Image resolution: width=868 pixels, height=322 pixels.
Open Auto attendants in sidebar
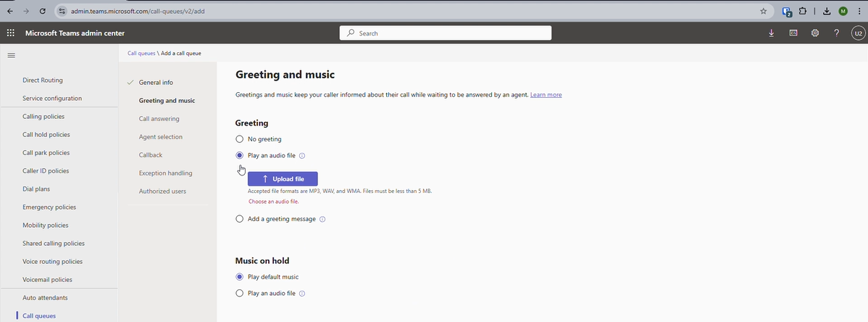(x=45, y=298)
